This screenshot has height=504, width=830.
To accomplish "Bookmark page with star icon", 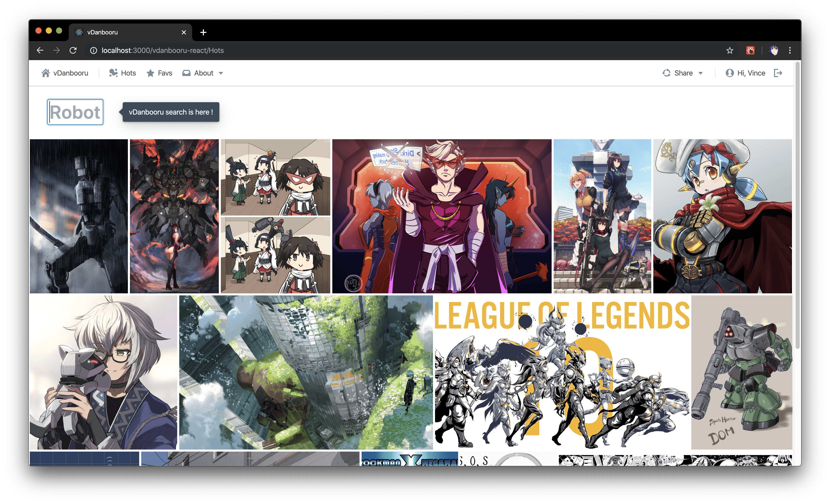I will (x=730, y=51).
